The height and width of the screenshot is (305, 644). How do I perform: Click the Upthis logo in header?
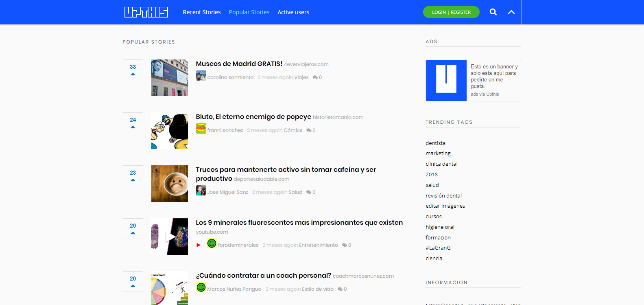[x=146, y=12]
